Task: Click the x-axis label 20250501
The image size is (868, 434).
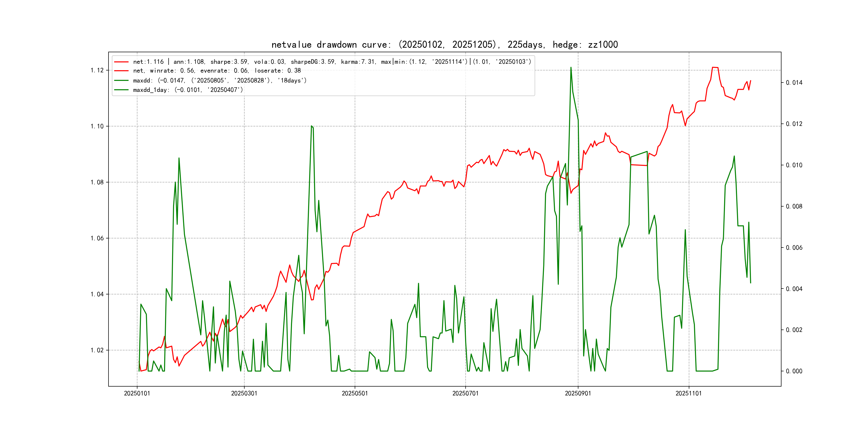Action: tap(354, 394)
